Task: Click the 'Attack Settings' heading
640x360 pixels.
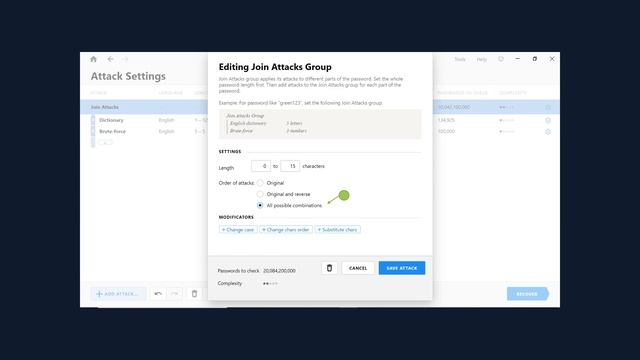Action: pos(128,76)
